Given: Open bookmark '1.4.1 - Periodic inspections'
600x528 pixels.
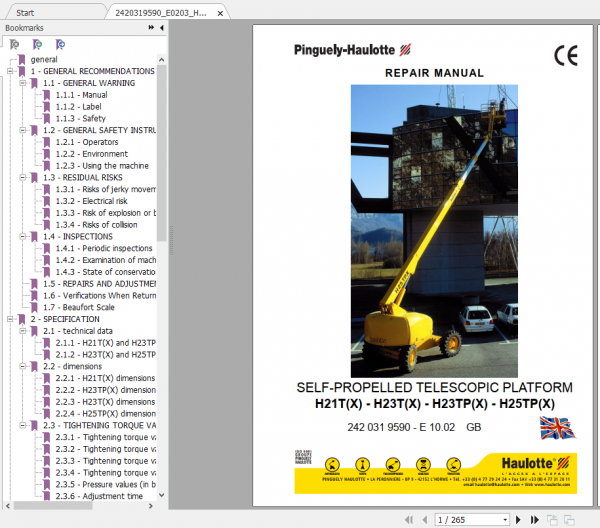Looking at the screenshot, I should click(104, 248).
